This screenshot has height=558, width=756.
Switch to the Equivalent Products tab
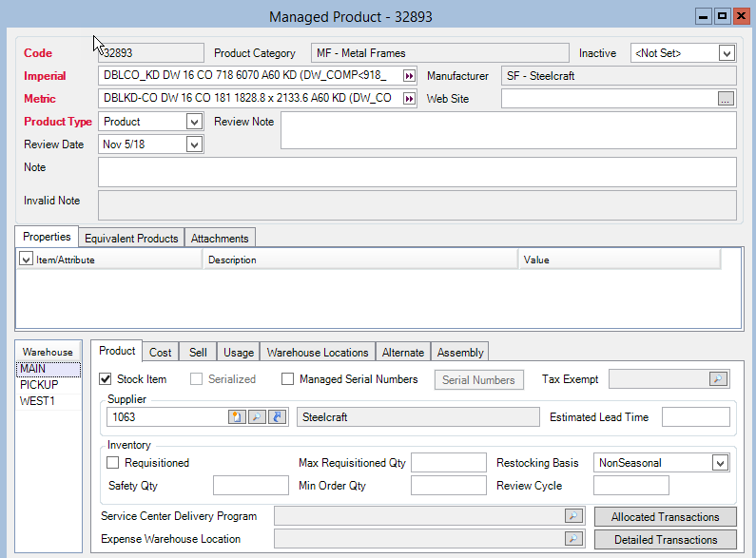[x=131, y=239]
